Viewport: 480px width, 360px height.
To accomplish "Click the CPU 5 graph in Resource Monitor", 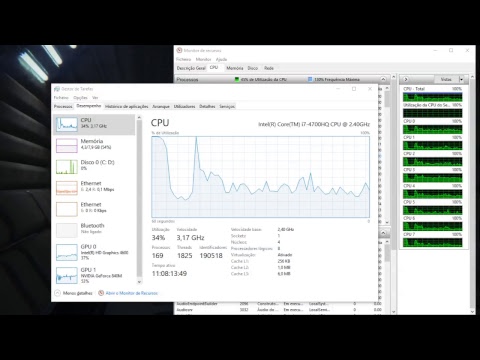I will click(432, 210).
